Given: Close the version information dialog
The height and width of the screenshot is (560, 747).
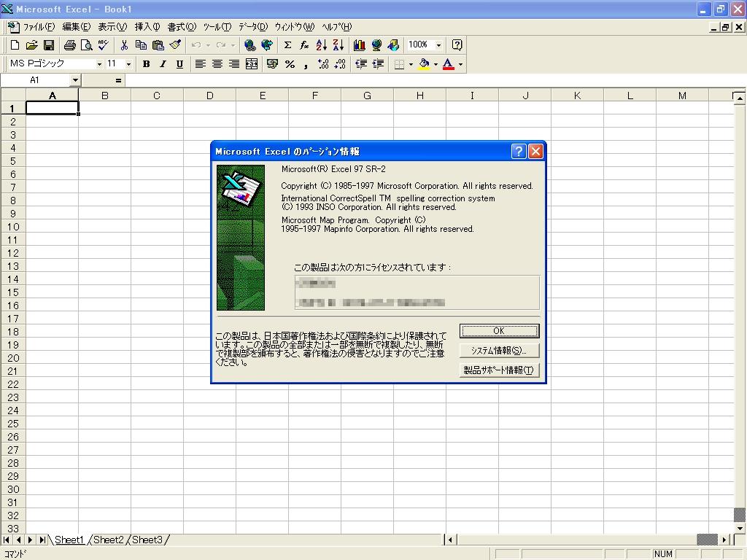Looking at the screenshot, I should click(535, 152).
